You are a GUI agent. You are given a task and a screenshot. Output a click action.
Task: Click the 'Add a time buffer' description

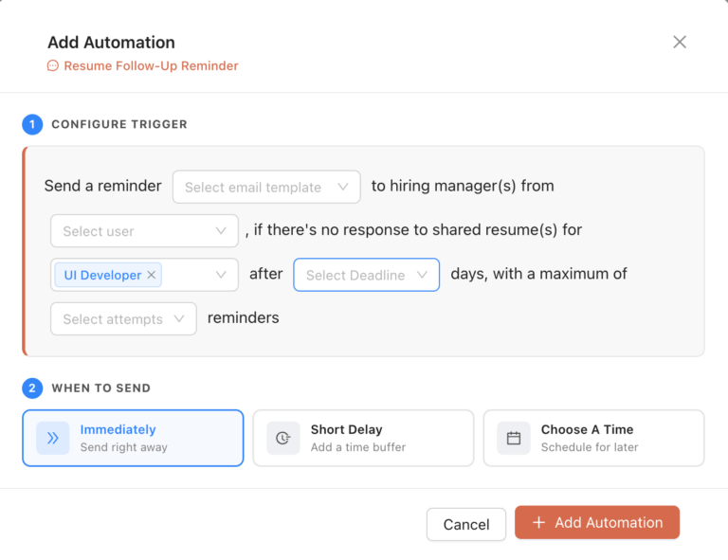[x=358, y=447]
